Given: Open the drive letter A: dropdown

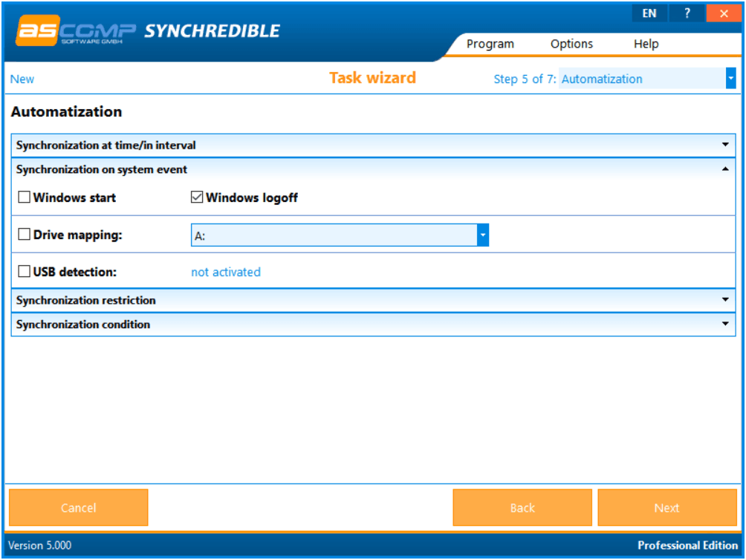Looking at the screenshot, I should pyautogui.click(x=340, y=235).
